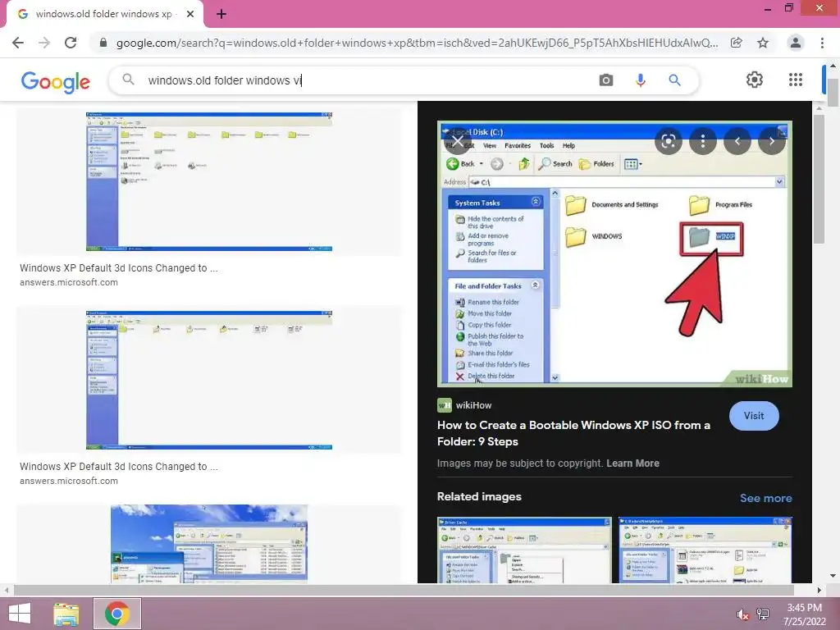The height and width of the screenshot is (630, 840).
Task: Close the image preview panel
Action: 458,141
